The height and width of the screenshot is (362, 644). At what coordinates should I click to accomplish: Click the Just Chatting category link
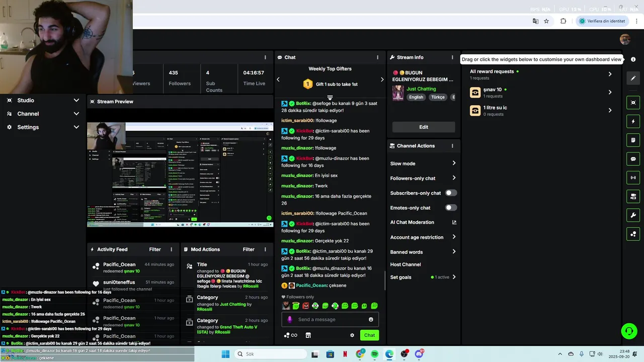click(x=421, y=89)
